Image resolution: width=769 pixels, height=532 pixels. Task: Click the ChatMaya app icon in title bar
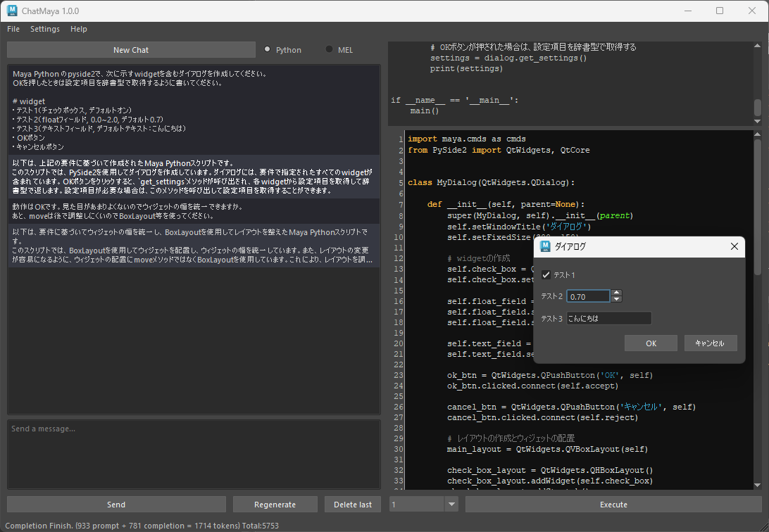coord(12,11)
